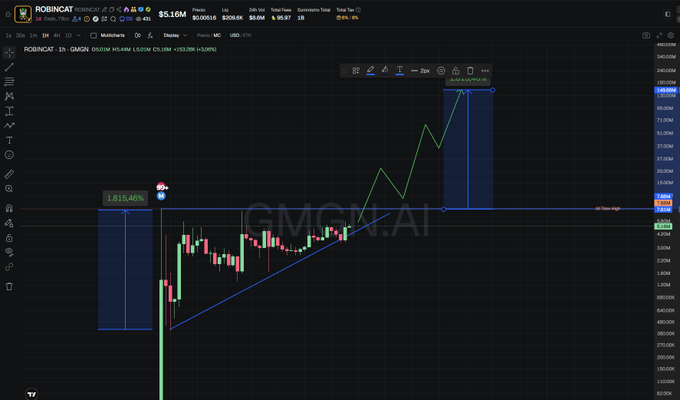The width and height of the screenshot is (680, 400).
Task: Favorite ROBINCAT with the star icon
Action: click(x=7, y=14)
